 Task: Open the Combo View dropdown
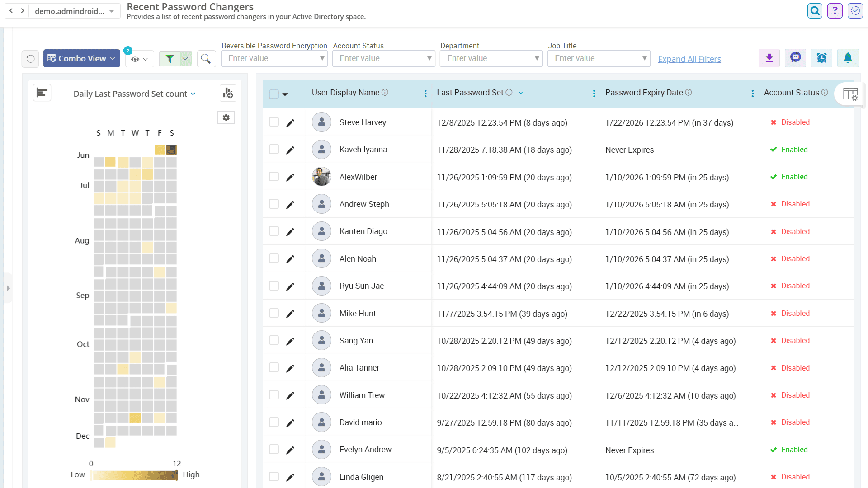(x=82, y=58)
